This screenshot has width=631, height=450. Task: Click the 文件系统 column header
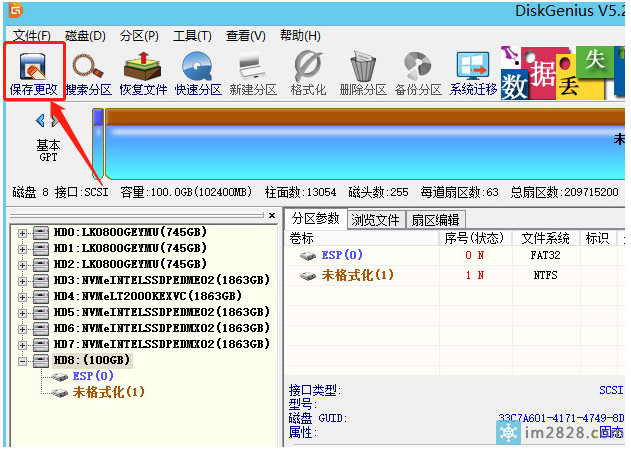tap(545, 238)
